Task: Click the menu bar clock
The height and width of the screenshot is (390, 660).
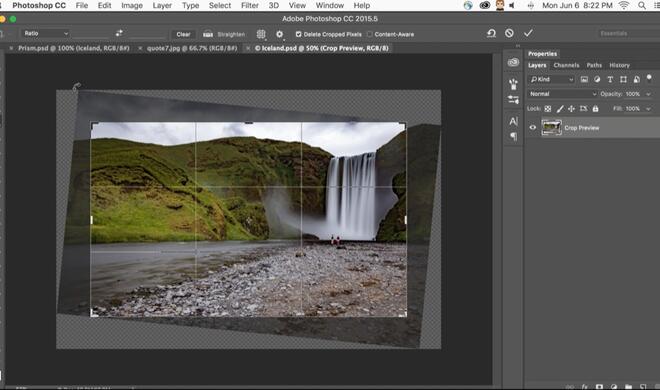Action: 577,5
